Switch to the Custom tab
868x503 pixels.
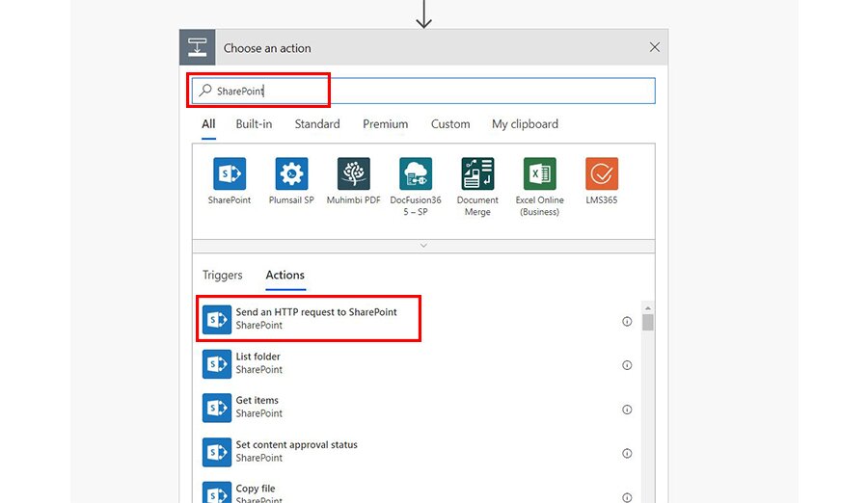point(450,124)
